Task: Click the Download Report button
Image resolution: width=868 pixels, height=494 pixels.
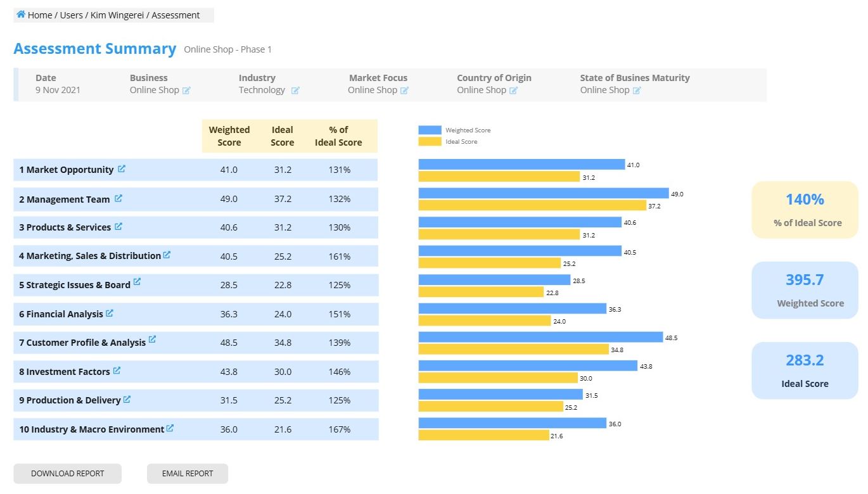Action: 67,473
